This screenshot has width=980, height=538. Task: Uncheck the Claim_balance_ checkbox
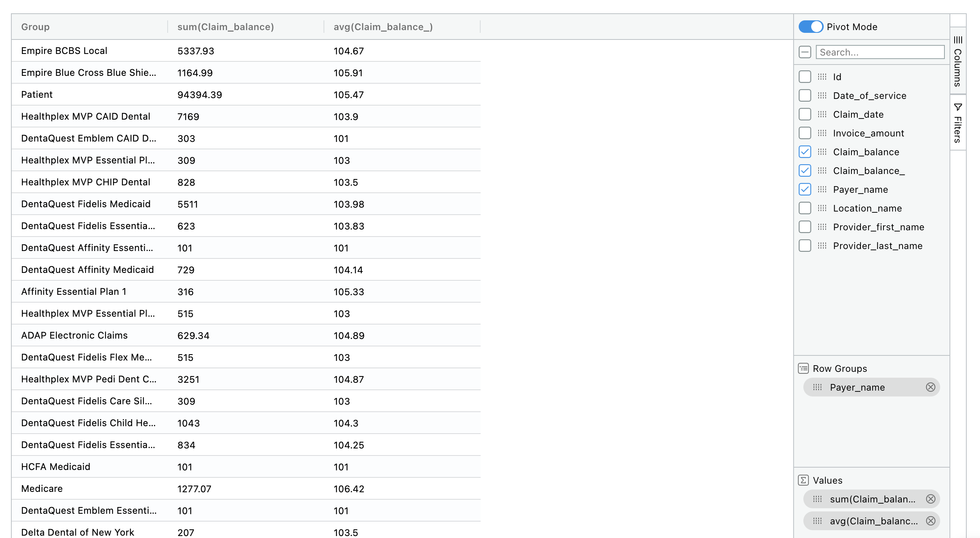pyautogui.click(x=805, y=170)
